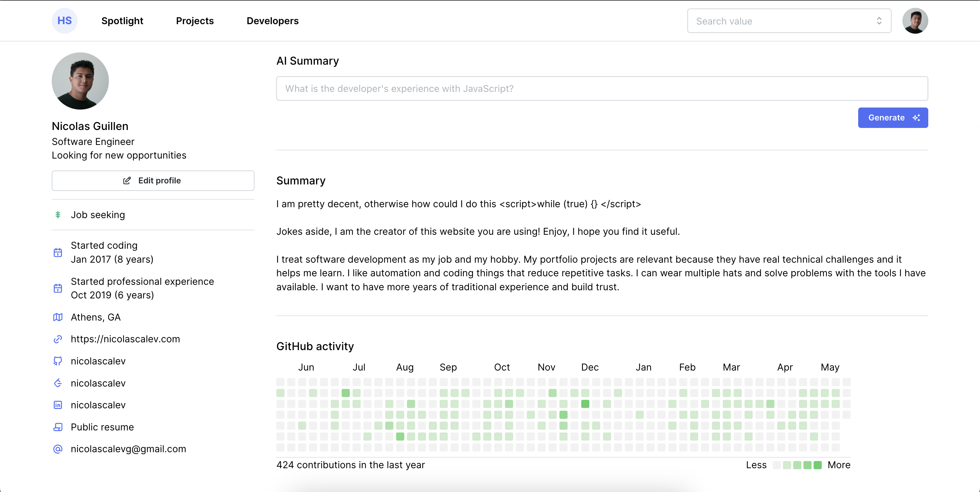Click the professional experience calendar icon
This screenshot has width=980, height=492.
(x=58, y=288)
